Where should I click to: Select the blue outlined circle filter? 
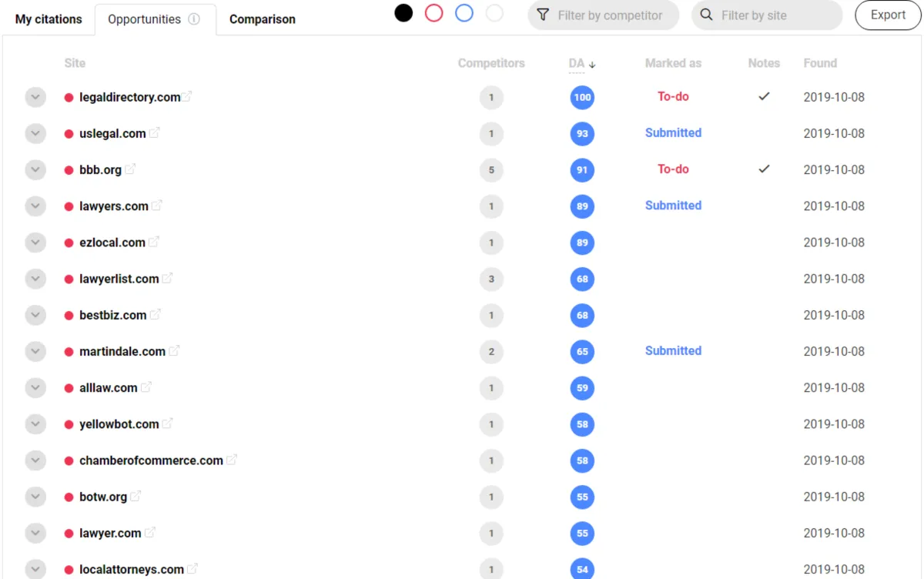coord(464,13)
